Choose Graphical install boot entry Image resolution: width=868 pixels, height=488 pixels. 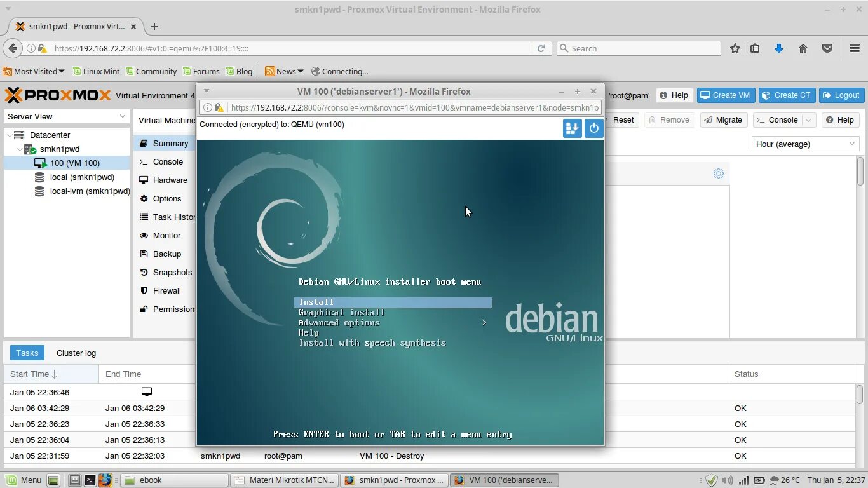point(341,312)
